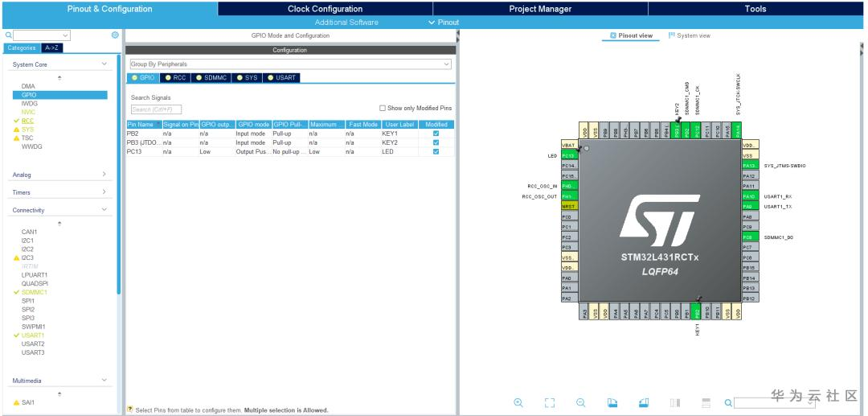Select NVIC in System Core list

[x=28, y=112]
